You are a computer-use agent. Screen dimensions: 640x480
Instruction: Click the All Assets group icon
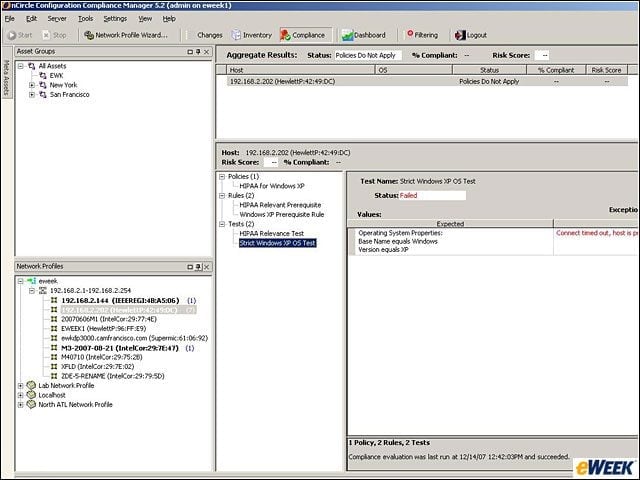point(31,66)
